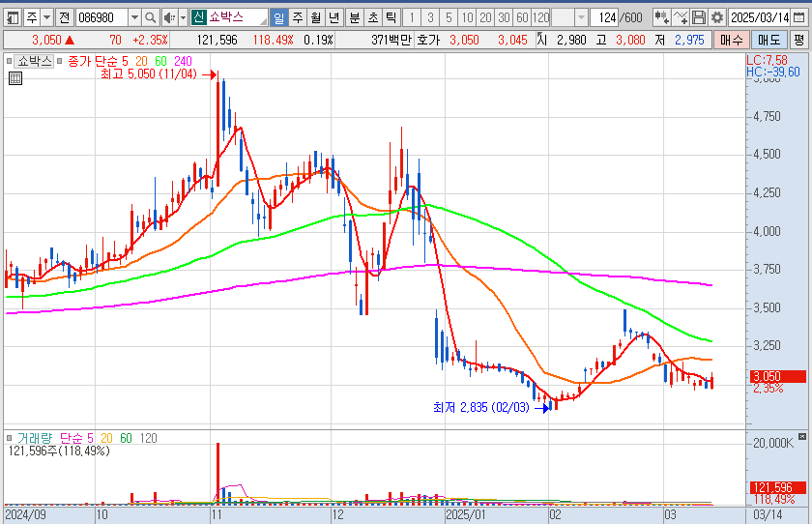Click the 매도 sell button
Screen dimensions: 812x524
coord(768,40)
